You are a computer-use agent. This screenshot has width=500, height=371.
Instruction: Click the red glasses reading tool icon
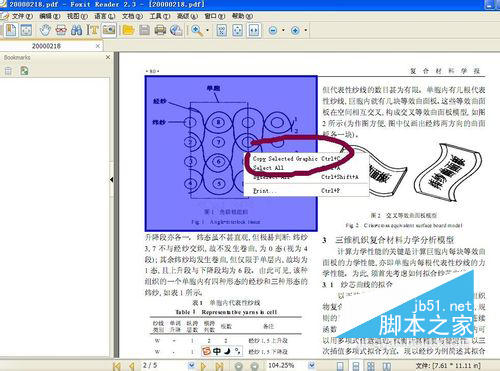click(61, 30)
